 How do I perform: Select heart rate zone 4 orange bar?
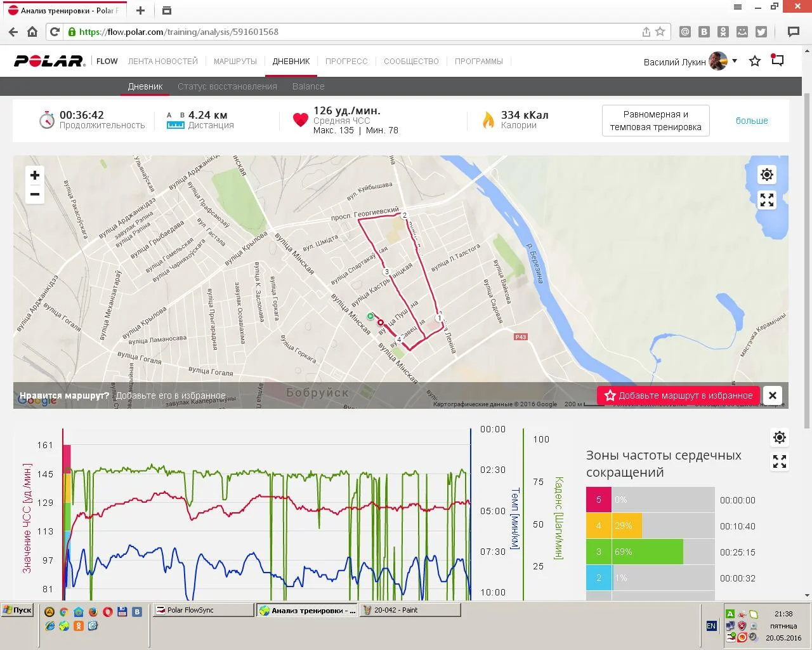(x=626, y=526)
